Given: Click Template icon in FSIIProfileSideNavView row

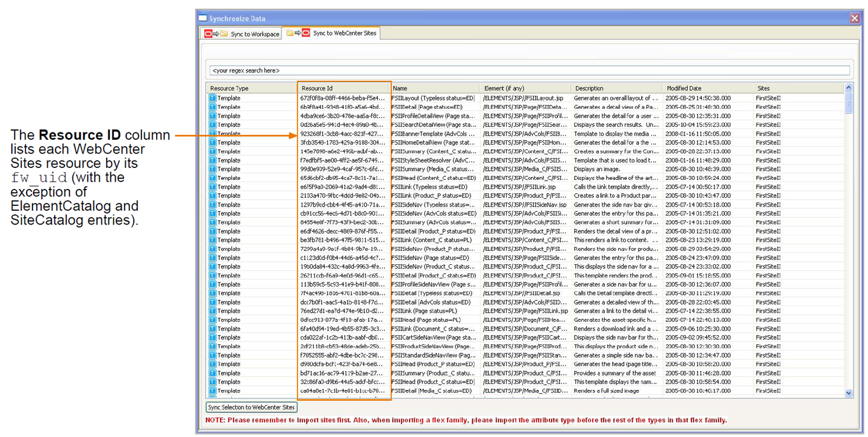Looking at the screenshot, I should (213, 285).
